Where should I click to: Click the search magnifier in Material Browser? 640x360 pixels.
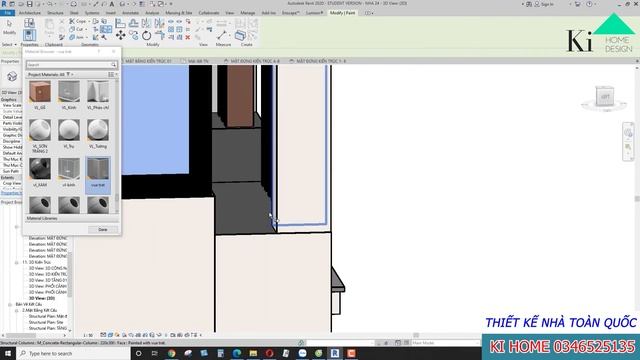[113, 65]
